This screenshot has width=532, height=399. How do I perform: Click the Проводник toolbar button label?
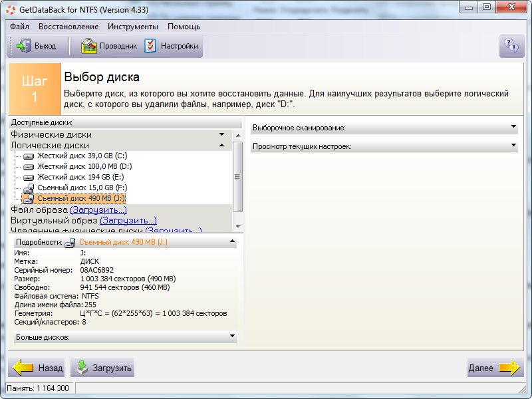[118, 46]
